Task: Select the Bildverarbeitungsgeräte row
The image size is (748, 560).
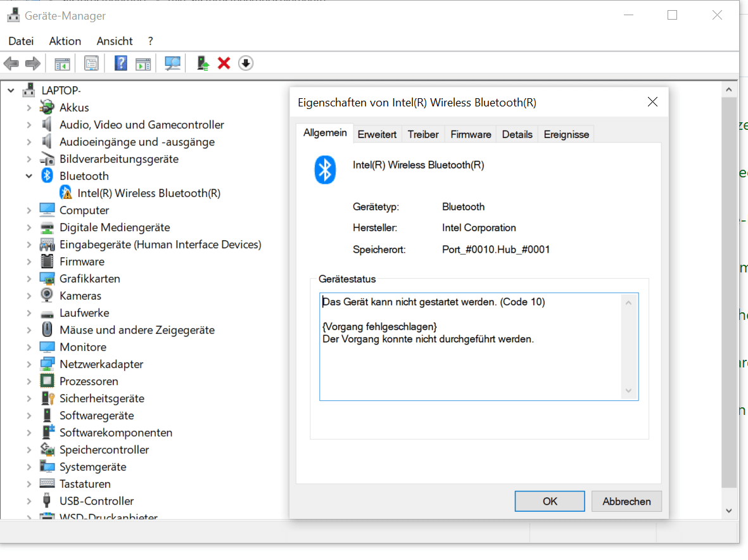Action: click(x=119, y=159)
